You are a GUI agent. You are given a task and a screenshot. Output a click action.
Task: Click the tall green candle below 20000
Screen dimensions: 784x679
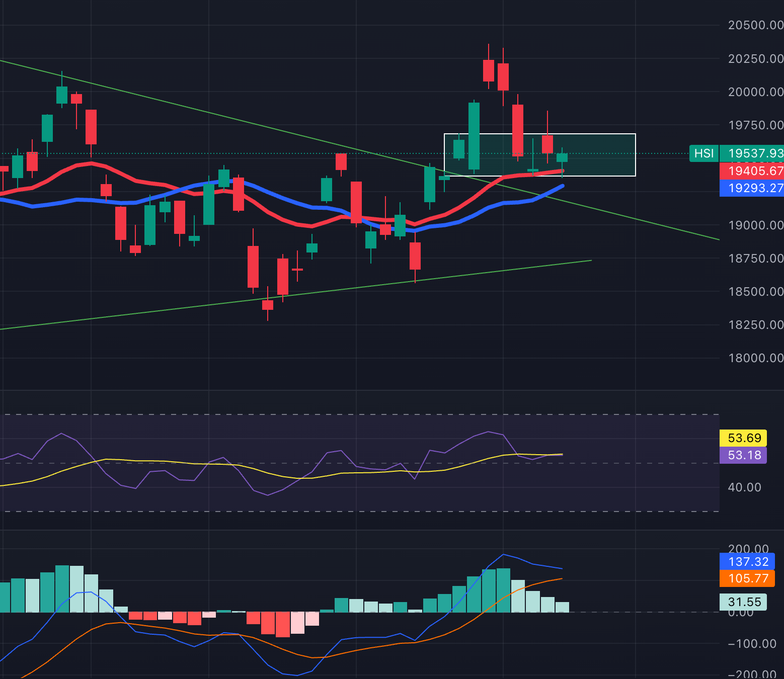coord(474,136)
